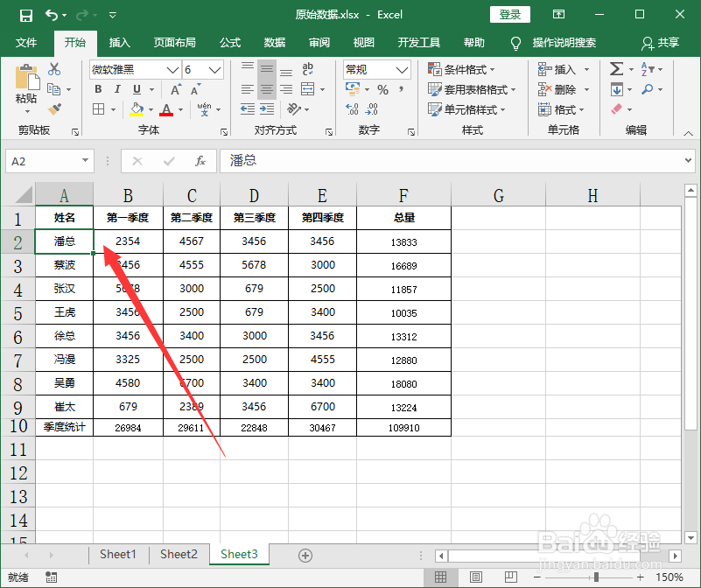Image resolution: width=701 pixels, height=588 pixels.
Task: Merge and center cells
Action: click(x=307, y=89)
